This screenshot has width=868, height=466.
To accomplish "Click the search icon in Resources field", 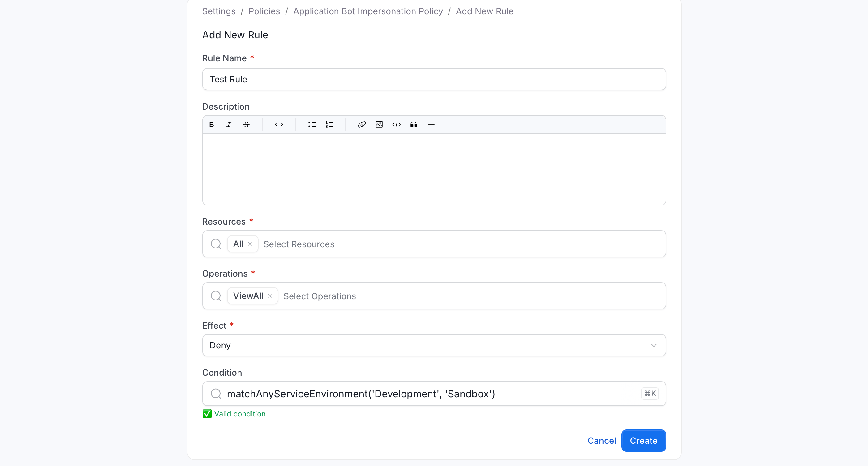I will [x=216, y=244].
